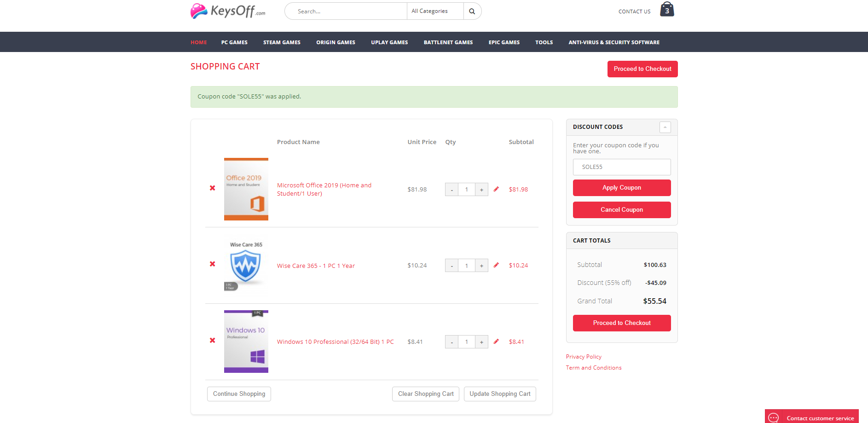The image size is (868, 423).
Task: Open the Epic Games menu
Action: click(504, 42)
